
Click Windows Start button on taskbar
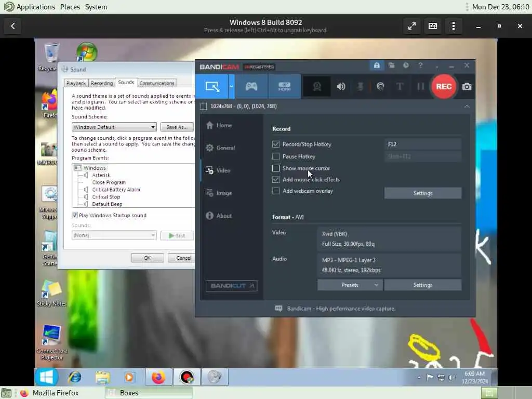46,377
